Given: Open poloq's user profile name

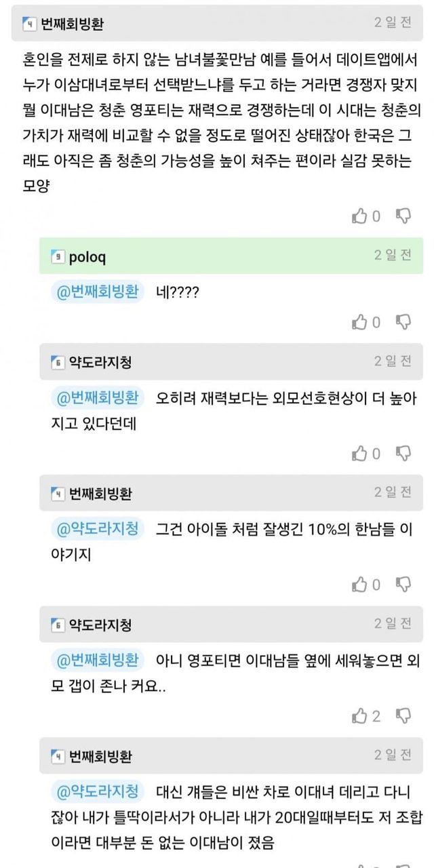Looking at the screenshot, I should click(87, 257).
